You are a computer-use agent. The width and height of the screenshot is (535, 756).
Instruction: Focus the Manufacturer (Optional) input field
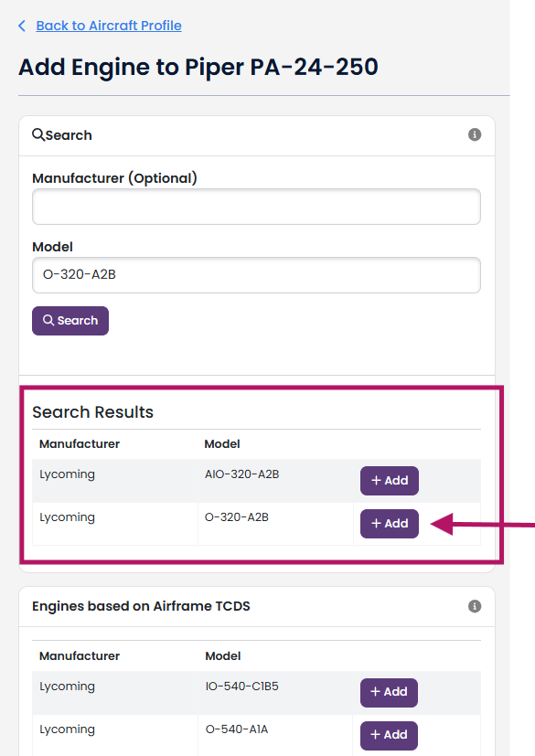click(256, 207)
